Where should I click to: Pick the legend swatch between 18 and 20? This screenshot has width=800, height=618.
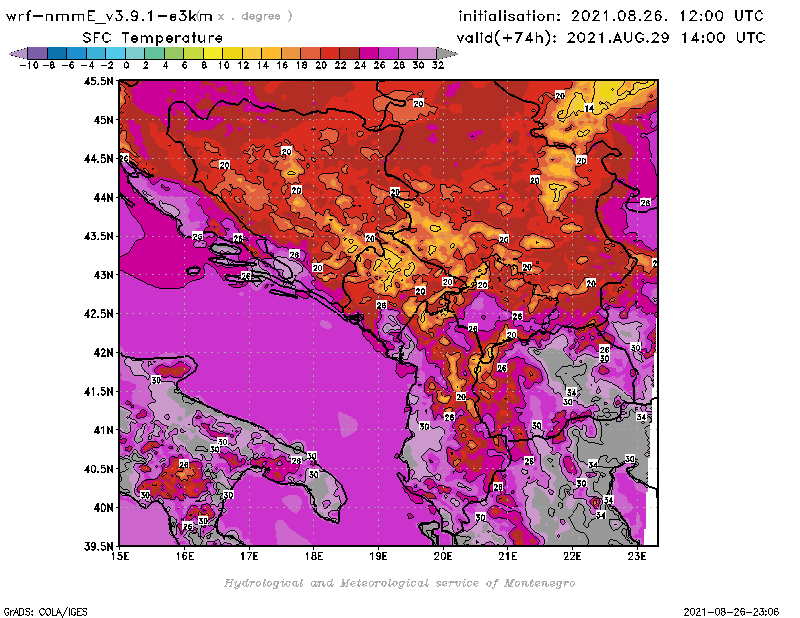[310, 53]
